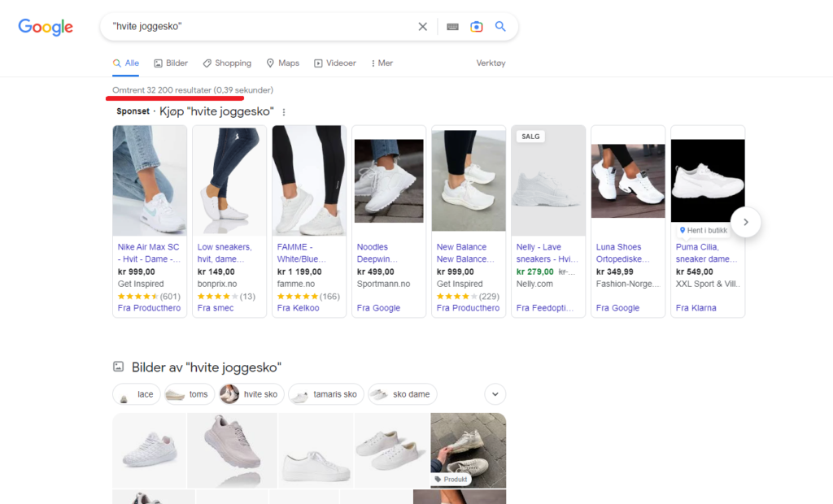The width and height of the screenshot is (833, 504).
Task: Switch to the Bilder tab
Action: click(170, 63)
